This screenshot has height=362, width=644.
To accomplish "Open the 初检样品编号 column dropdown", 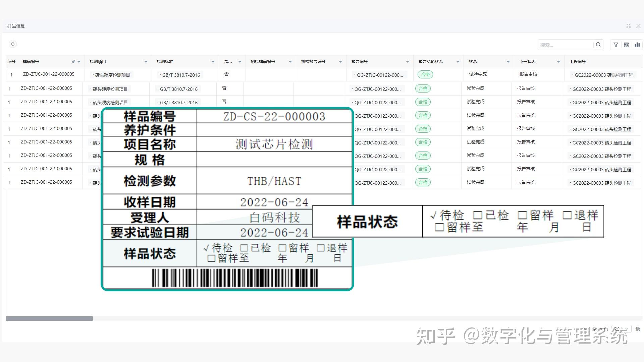I will (x=290, y=62).
